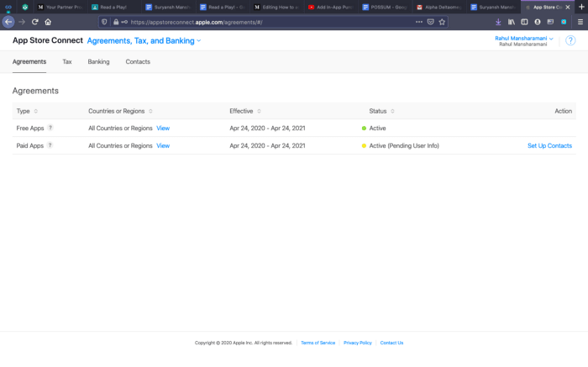Screen dimensions: 588x367
Task: Go to the browser home page icon
Action: (x=48, y=22)
